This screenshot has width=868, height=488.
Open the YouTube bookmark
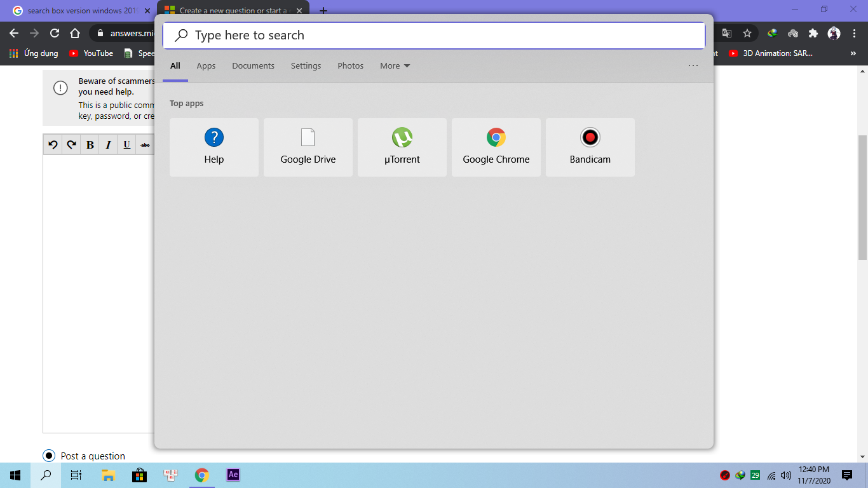pyautogui.click(x=91, y=53)
